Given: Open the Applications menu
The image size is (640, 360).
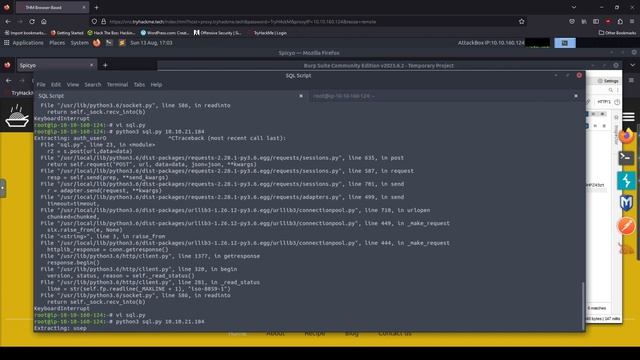Looking at the screenshot, I should tap(28, 42).
